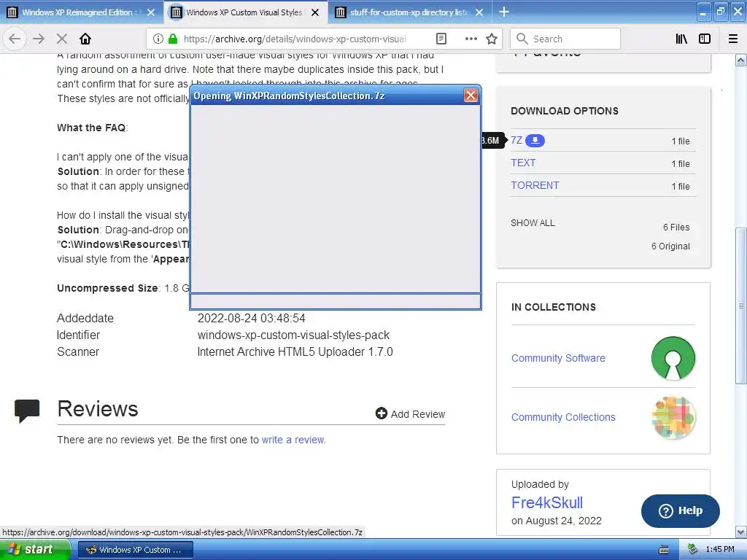
Task: Open the 7Z download option
Action: [x=516, y=140]
